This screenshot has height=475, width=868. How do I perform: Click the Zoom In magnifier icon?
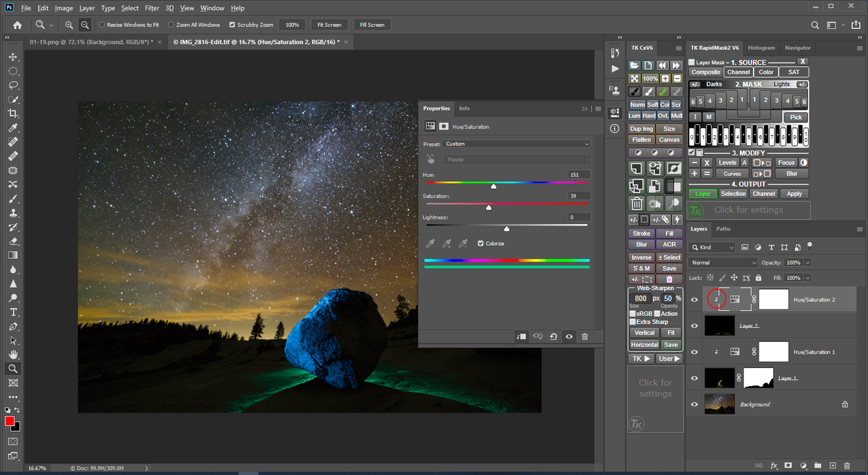coord(69,25)
